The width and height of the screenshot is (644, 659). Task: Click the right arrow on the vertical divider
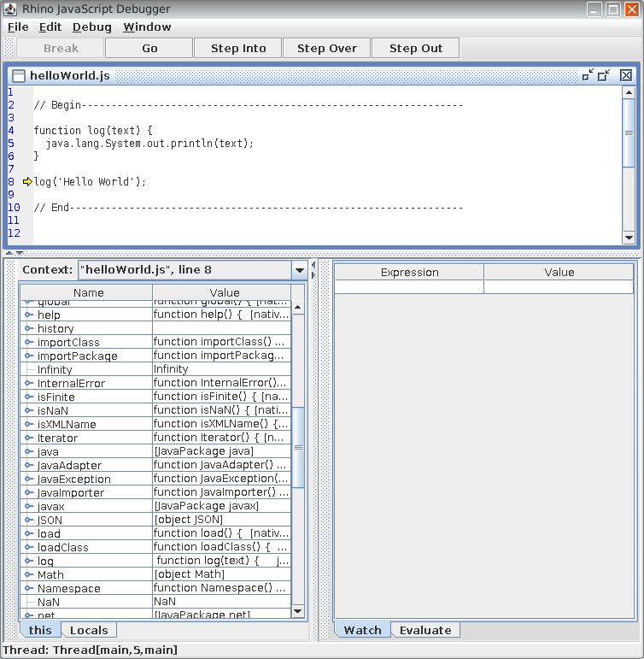pyautogui.click(x=313, y=275)
